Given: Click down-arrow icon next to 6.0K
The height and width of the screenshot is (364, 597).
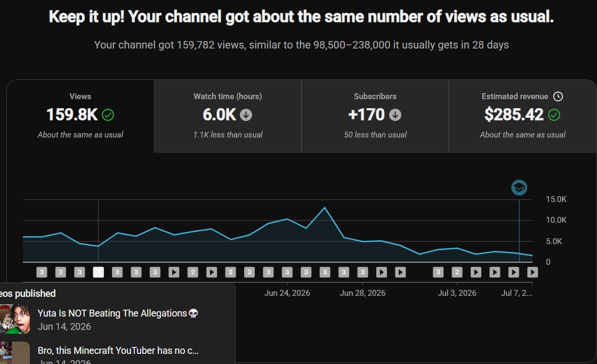Looking at the screenshot, I should click(246, 115).
